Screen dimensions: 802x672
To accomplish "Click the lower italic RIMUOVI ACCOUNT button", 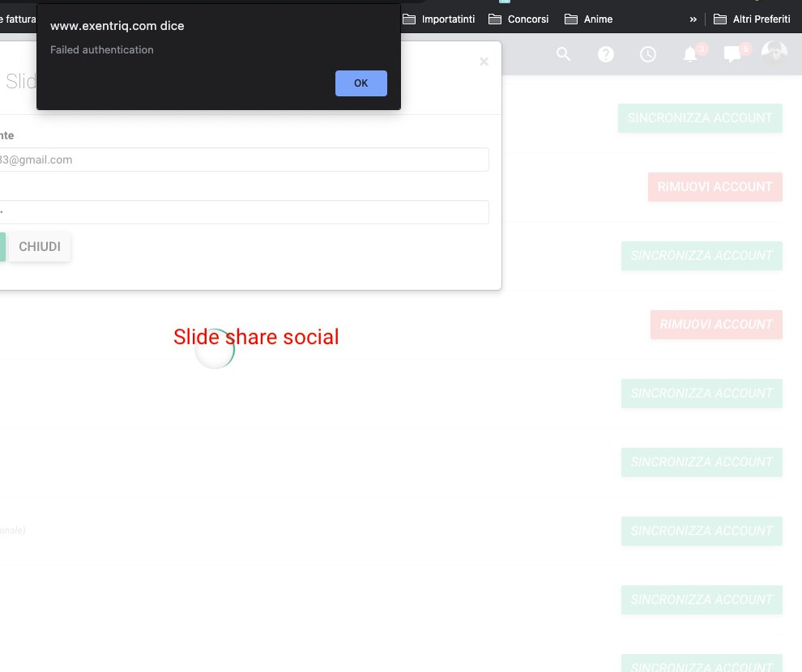I will [x=716, y=324].
